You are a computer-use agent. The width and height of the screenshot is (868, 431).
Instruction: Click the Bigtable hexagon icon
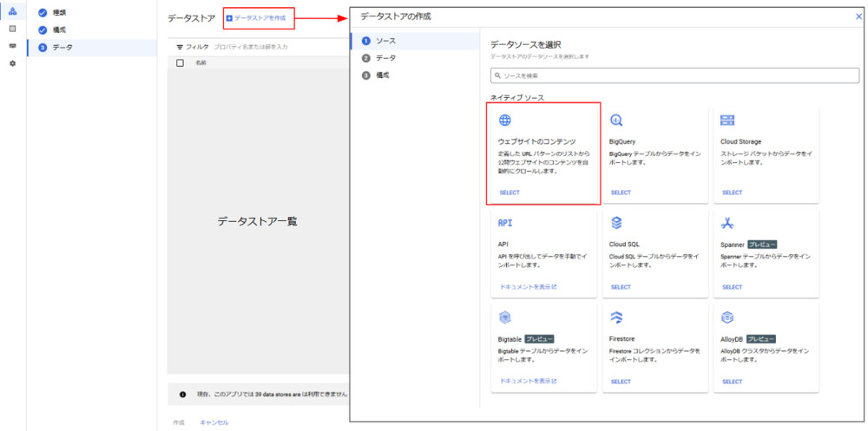click(x=505, y=317)
